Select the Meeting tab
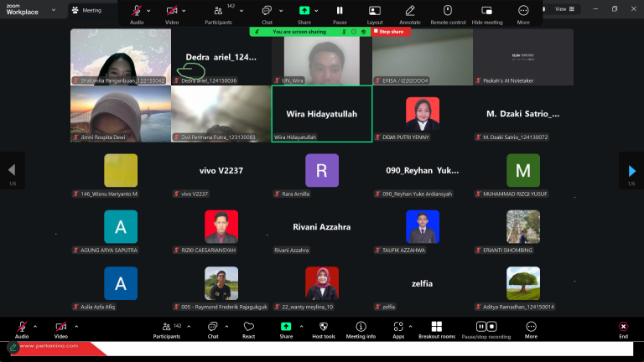Image resolution: width=644 pixels, height=362 pixels. pos(87,10)
